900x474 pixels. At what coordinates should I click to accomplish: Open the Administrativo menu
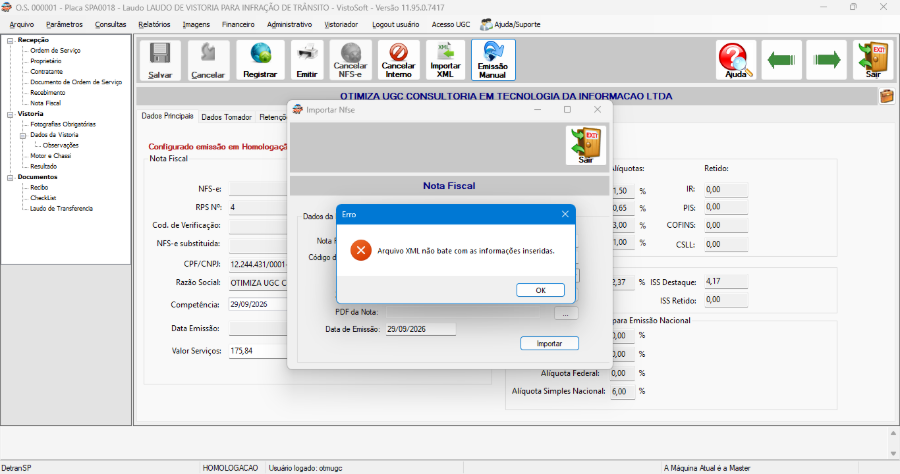coord(289,24)
